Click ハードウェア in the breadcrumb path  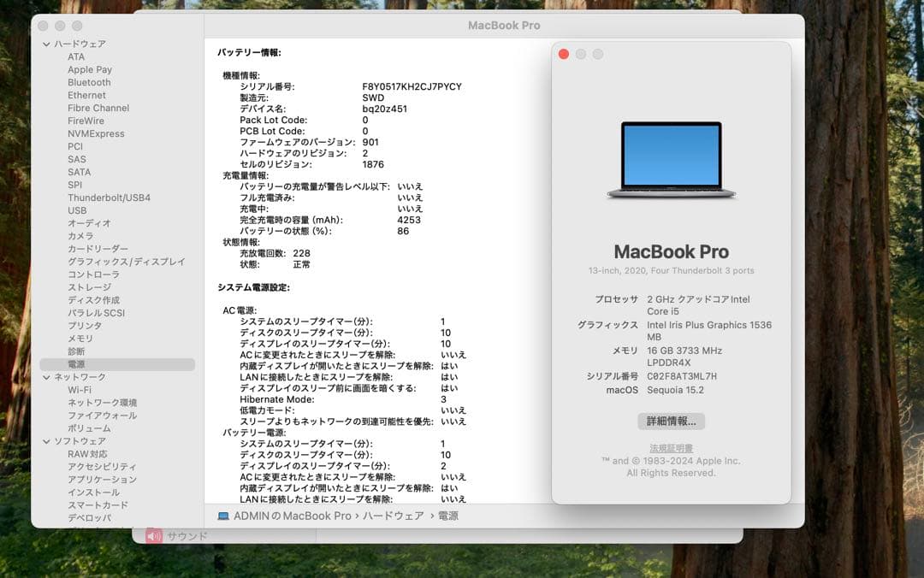[393, 516]
